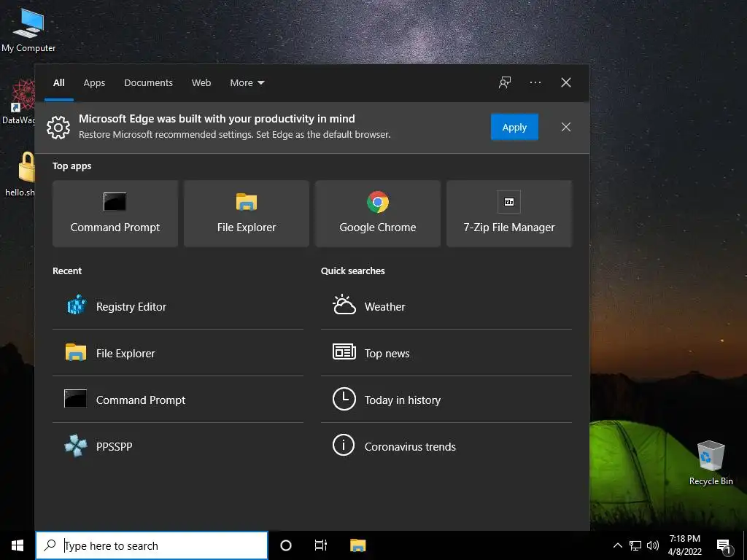Apply Edge recommended settings

coord(514,127)
